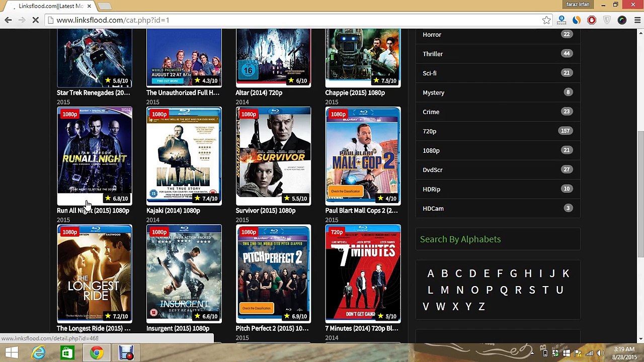Click the Kajaki (2014) 1080p title
644x362 pixels.
pos(173,211)
